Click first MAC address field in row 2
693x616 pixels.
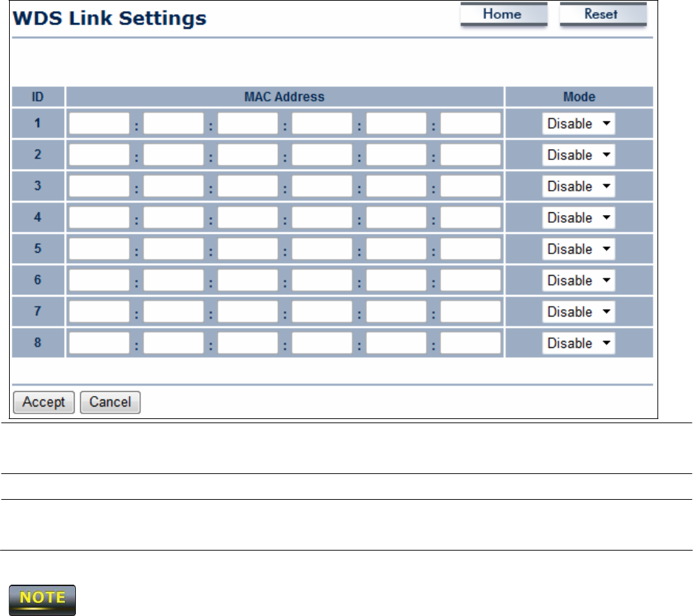[x=99, y=155]
